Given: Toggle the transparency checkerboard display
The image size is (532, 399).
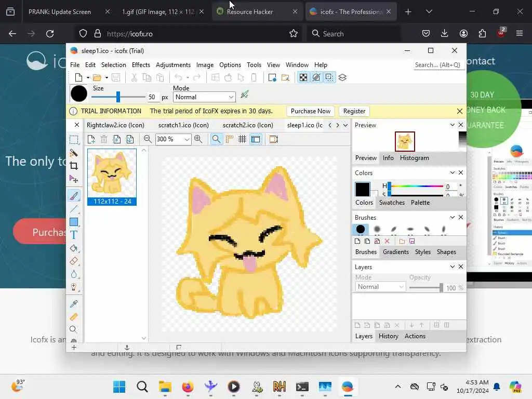Looking at the screenshot, I should pos(303,77).
